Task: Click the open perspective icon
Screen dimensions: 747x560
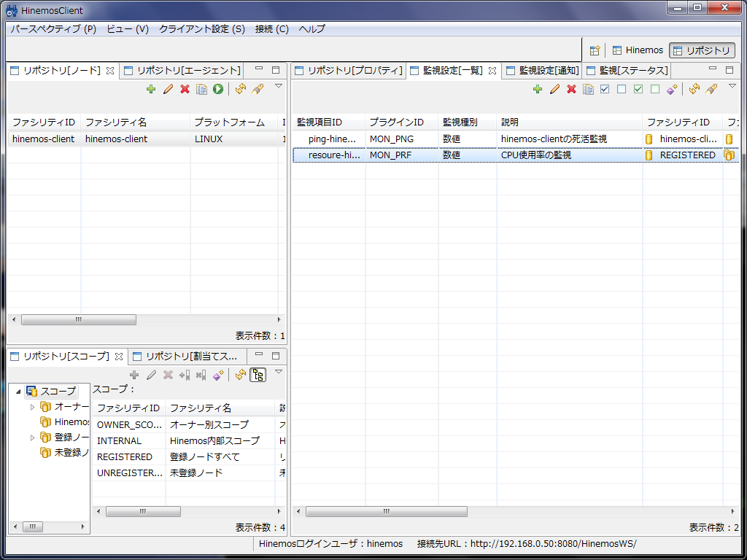Action: [x=595, y=50]
